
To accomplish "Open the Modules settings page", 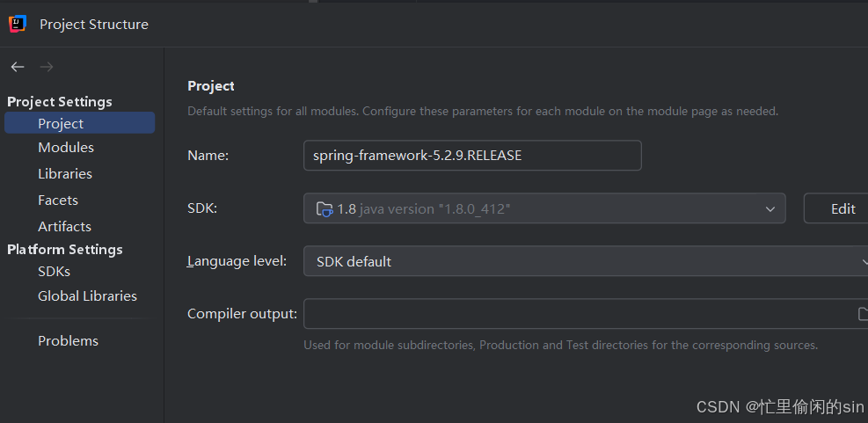I will point(66,147).
